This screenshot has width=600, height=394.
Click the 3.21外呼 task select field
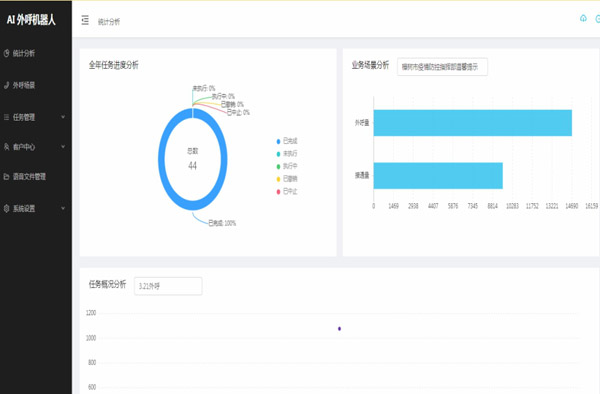coord(168,286)
